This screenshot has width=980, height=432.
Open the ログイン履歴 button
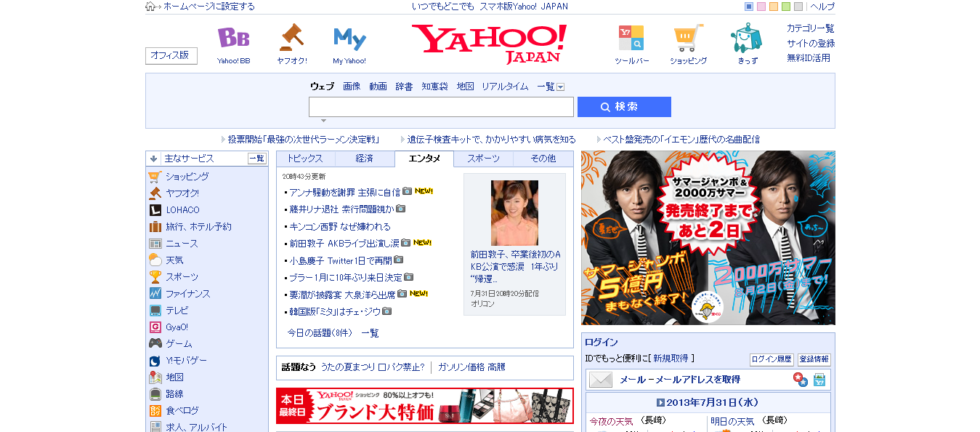(772, 359)
